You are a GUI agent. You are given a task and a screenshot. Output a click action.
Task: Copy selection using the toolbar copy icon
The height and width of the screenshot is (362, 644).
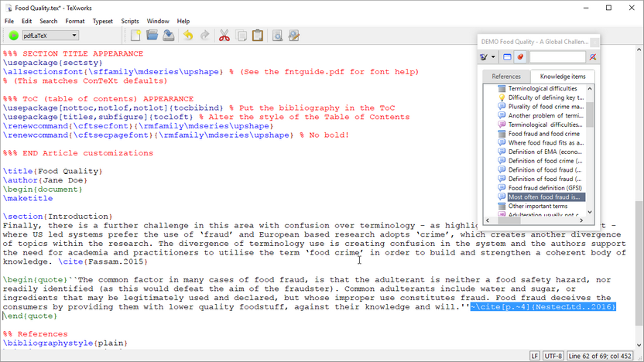pos(241,36)
